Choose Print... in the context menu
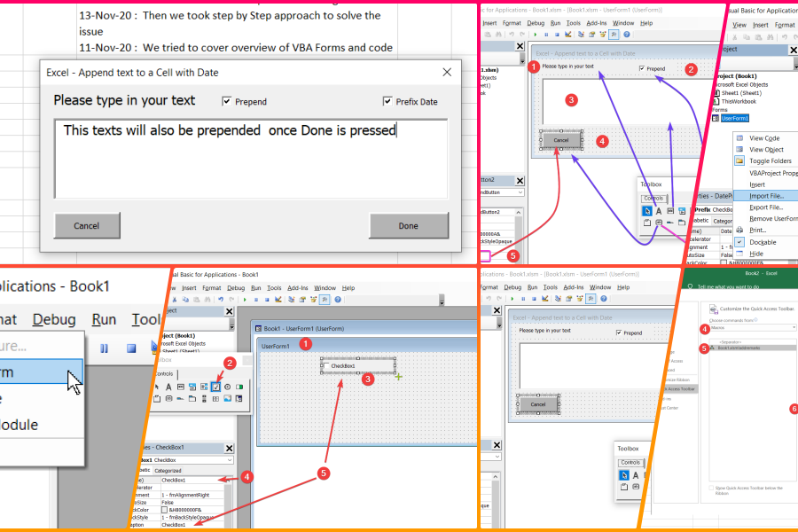The width and height of the screenshot is (798, 532). [757, 231]
